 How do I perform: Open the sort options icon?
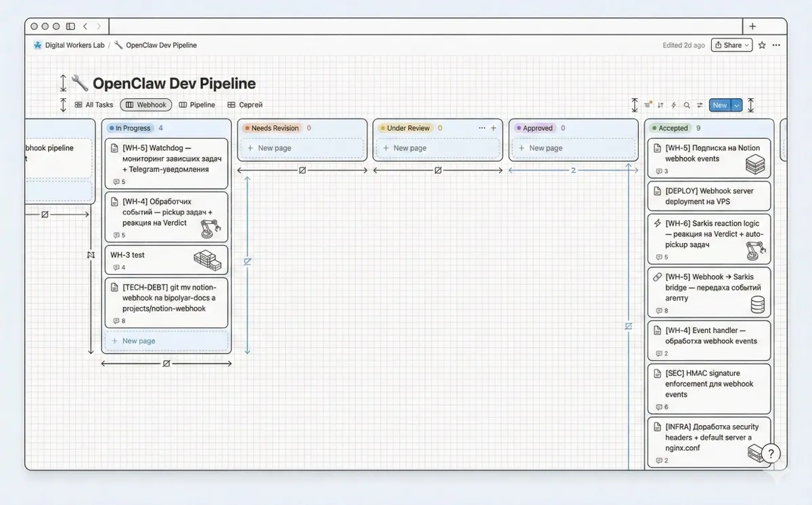[x=662, y=105]
